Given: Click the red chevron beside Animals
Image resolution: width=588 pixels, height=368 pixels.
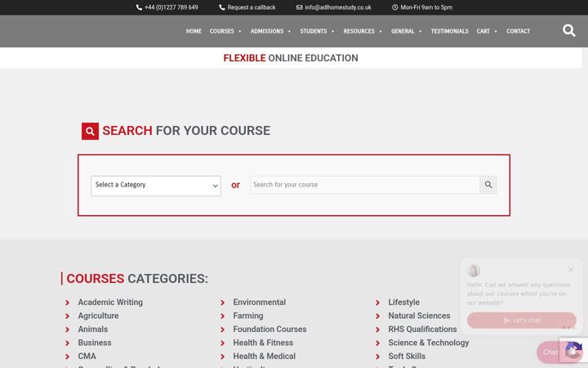Looking at the screenshot, I should click(x=68, y=330).
